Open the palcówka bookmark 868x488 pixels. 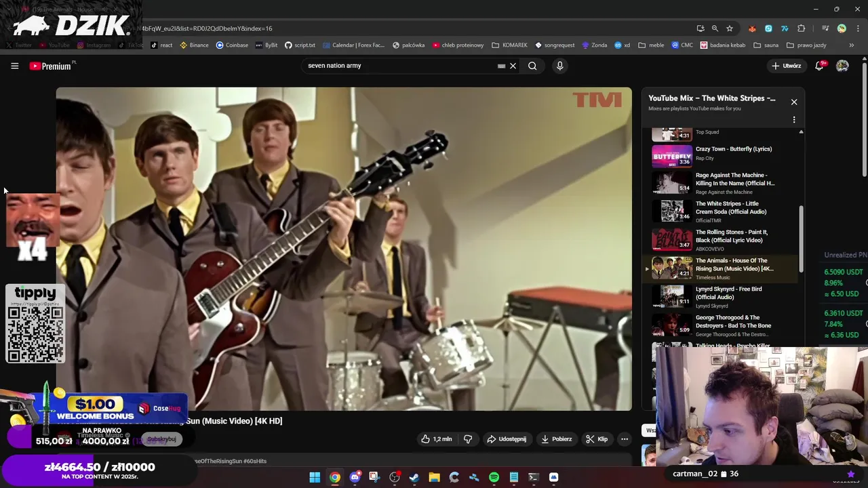(408, 45)
